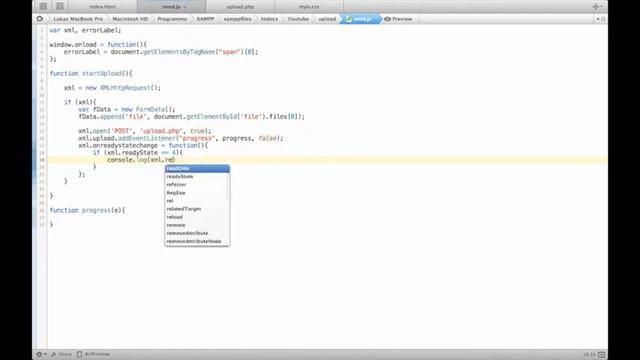Place cursor on 'var xml, errorLabel;' line

click(85, 30)
